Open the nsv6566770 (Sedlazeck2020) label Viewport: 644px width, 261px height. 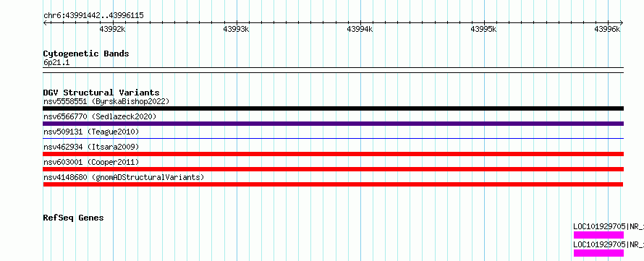pyautogui.click(x=100, y=116)
